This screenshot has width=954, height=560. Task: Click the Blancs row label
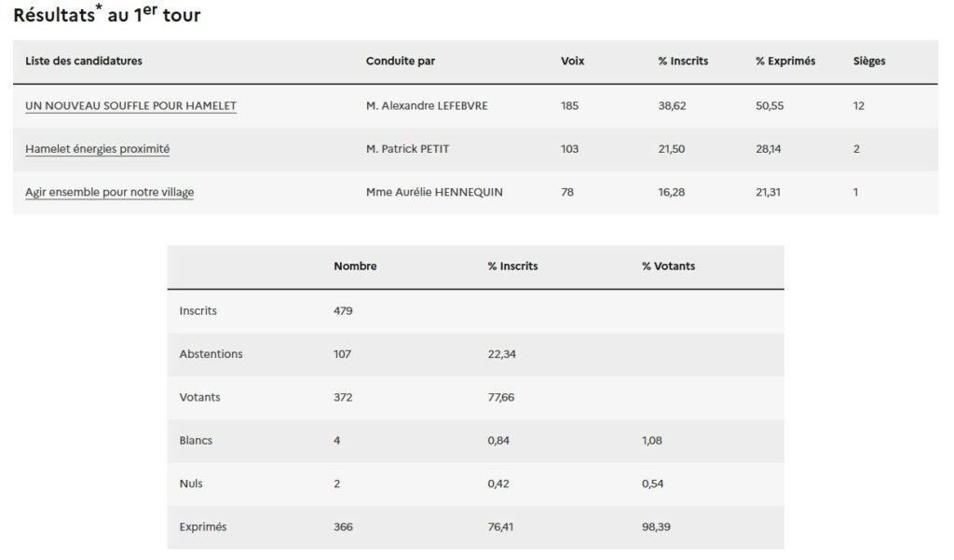(x=196, y=441)
